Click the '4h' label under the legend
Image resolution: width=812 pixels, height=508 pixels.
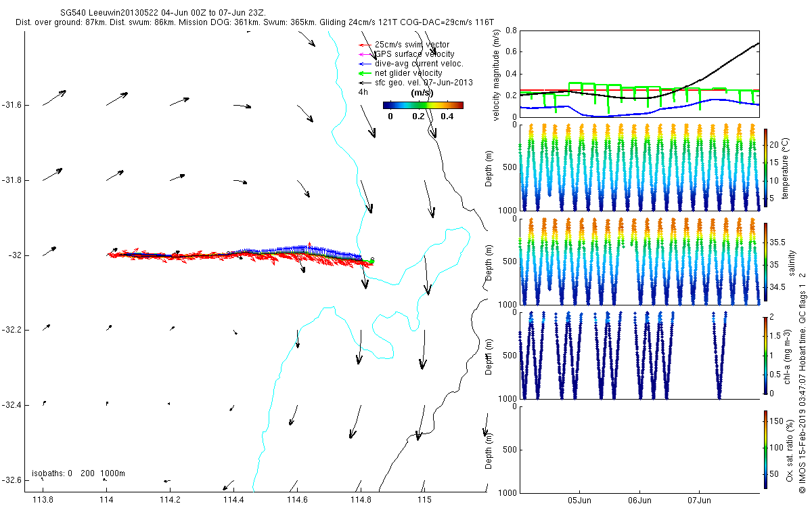point(363,92)
